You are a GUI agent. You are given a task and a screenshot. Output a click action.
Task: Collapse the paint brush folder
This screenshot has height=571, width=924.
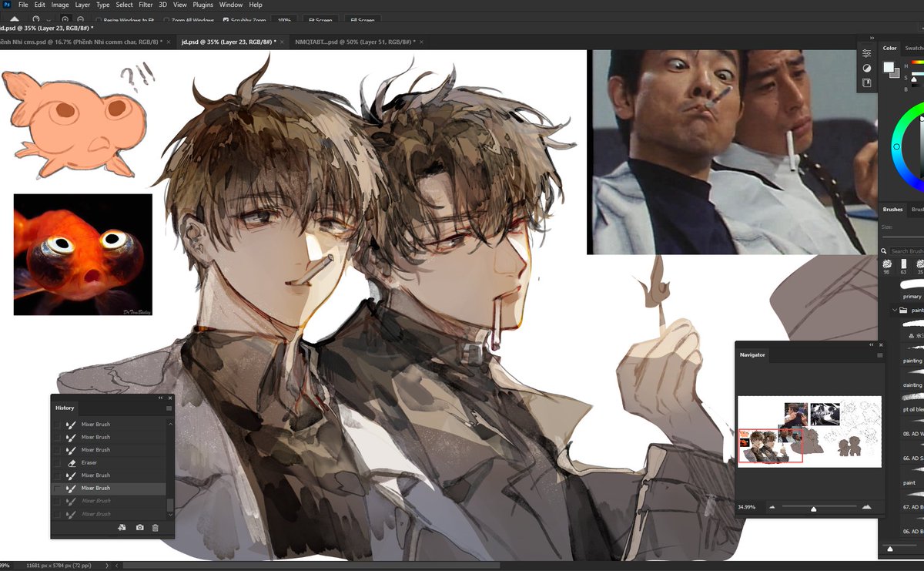895,311
